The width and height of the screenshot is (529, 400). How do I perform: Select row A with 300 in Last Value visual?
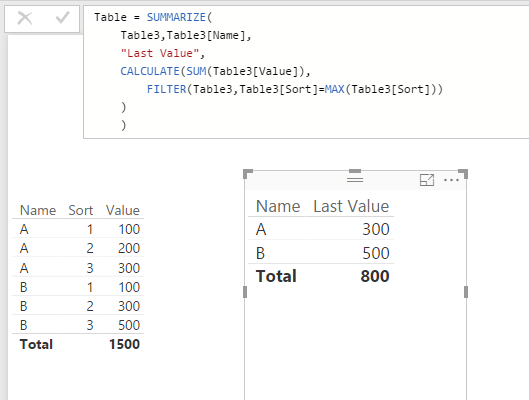point(321,229)
